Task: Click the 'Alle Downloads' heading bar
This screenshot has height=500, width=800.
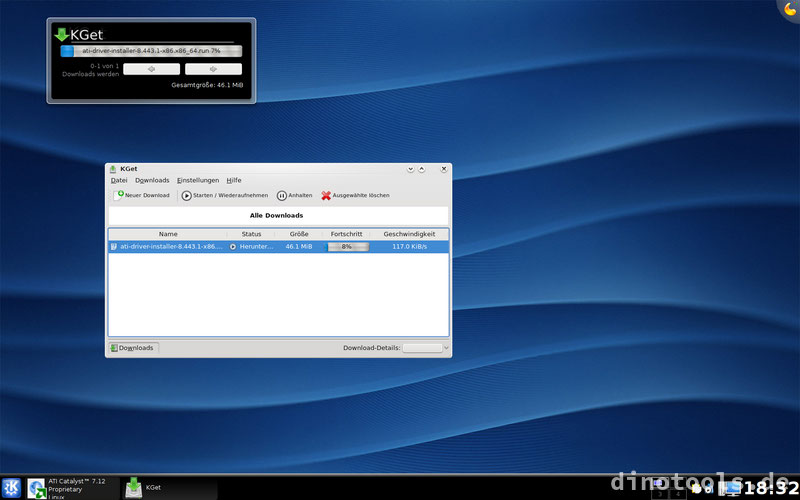Action: pos(278,215)
